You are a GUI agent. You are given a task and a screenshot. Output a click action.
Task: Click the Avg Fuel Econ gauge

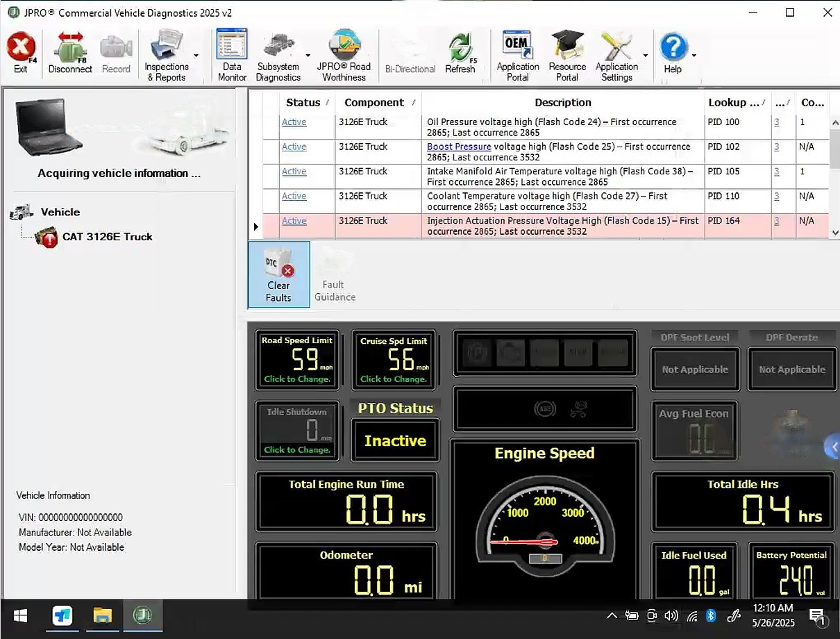pyautogui.click(x=694, y=431)
